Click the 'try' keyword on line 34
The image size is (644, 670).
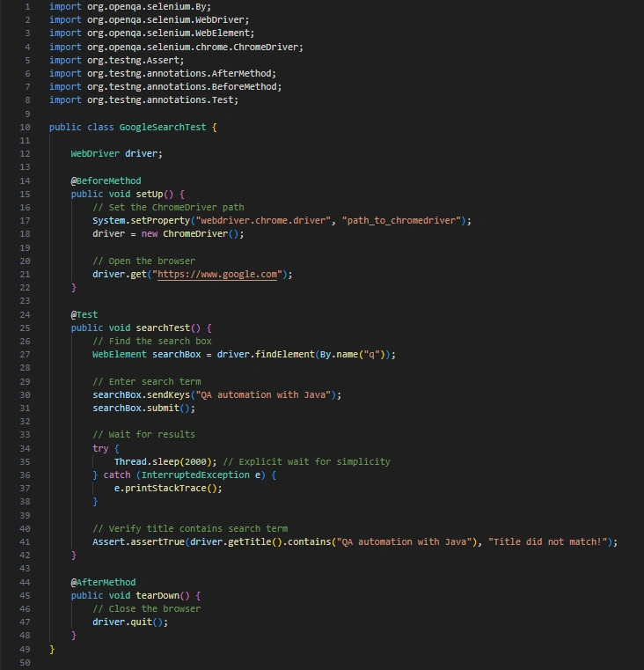click(100, 449)
